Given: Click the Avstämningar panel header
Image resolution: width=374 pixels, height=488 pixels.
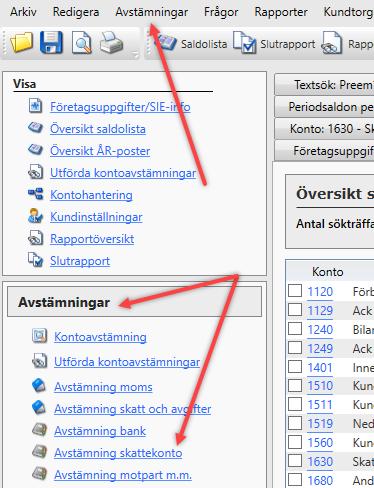Looking at the screenshot, I should click(134, 302).
